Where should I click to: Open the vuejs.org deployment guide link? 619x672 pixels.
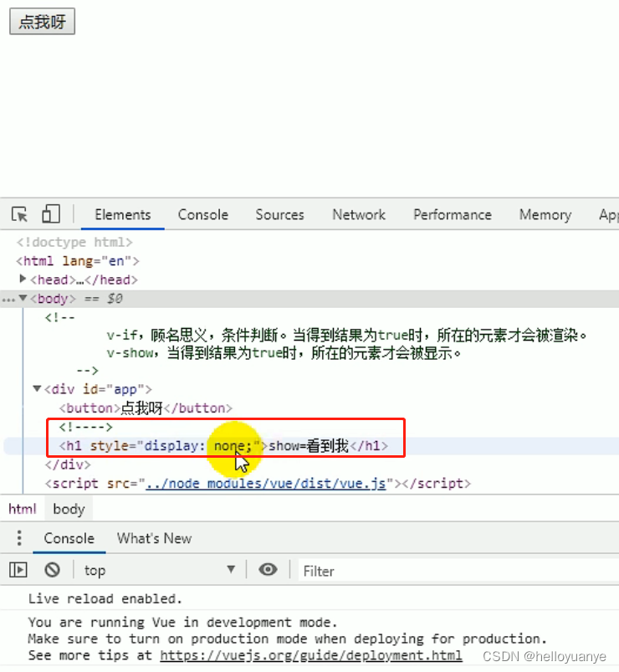click(311, 655)
